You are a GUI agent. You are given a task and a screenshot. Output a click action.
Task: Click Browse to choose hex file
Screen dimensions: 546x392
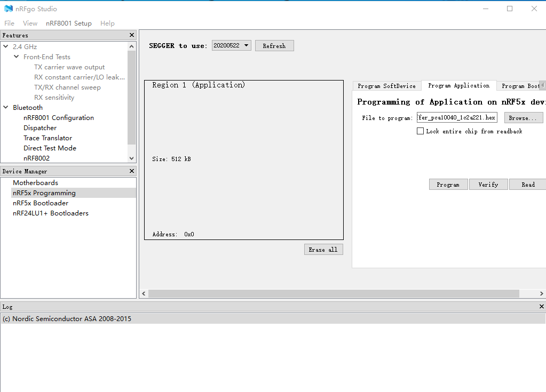[x=524, y=118]
